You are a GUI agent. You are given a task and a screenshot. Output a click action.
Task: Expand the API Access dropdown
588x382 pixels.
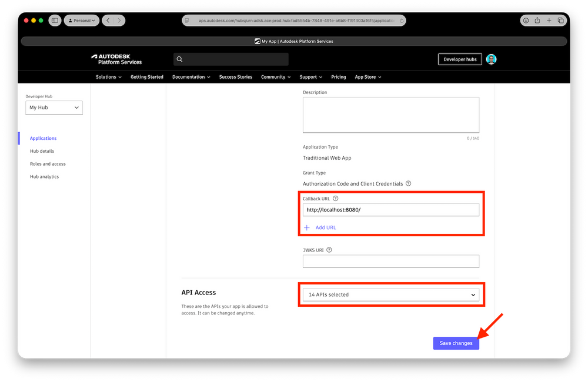tap(391, 294)
